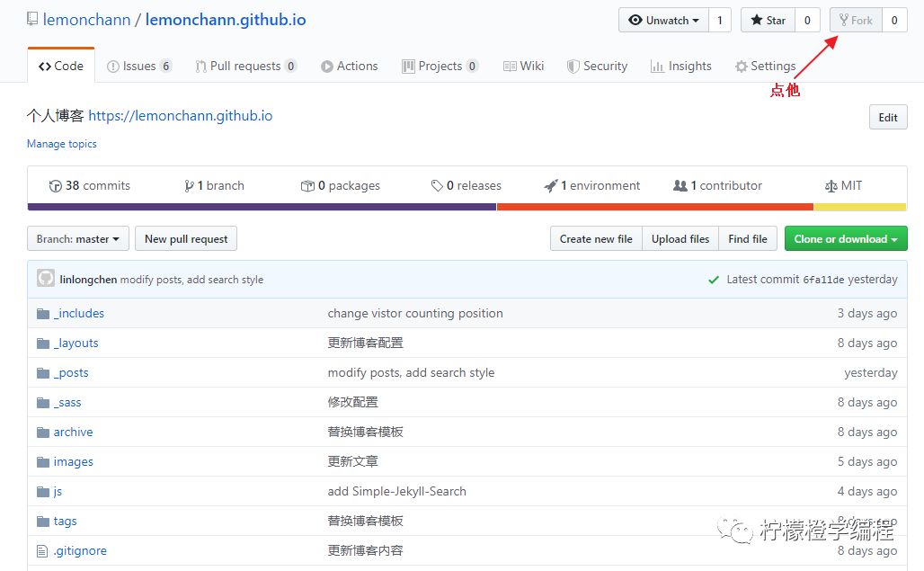Screen dimensions: 924x571
Task: View the Insights tab
Action: 680,66
